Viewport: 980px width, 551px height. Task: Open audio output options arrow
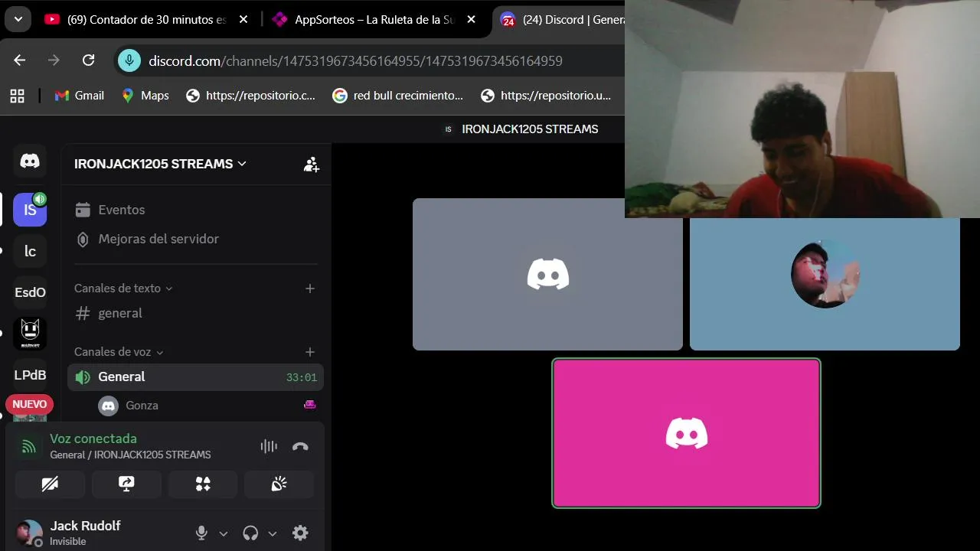(x=272, y=533)
